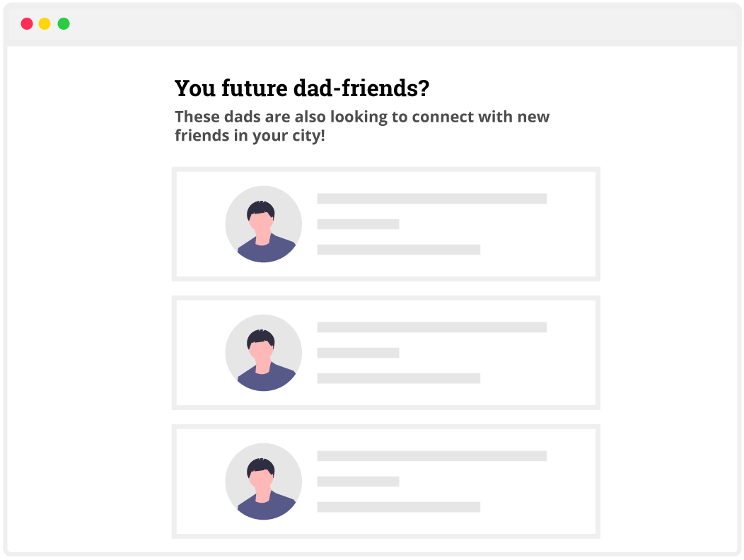
Task: Click the "You future dad-friends?" heading
Action: (x=302, y=88)
